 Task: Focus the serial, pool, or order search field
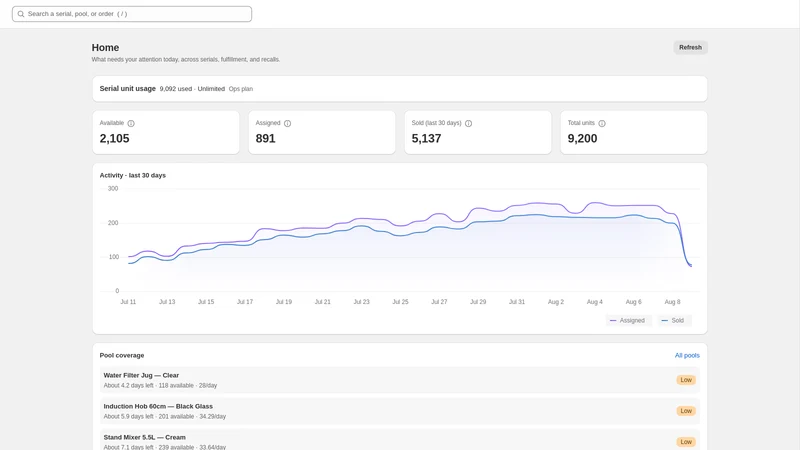point(132,14)
